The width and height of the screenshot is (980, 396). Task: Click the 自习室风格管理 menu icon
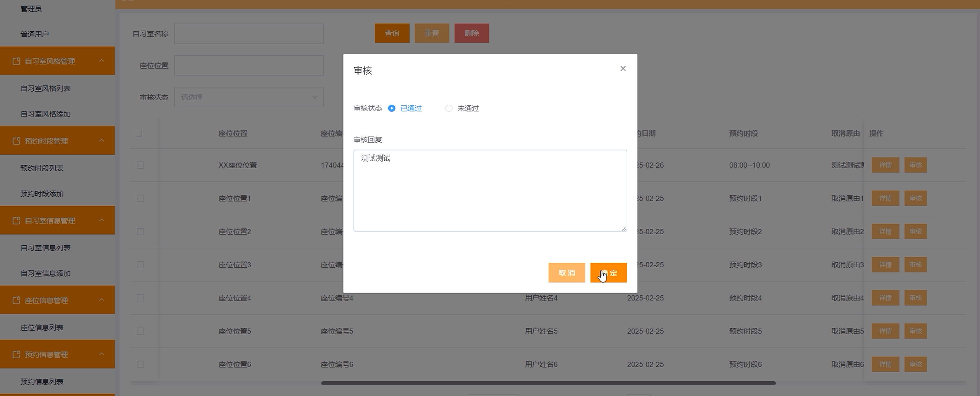(x=16, y=61)
